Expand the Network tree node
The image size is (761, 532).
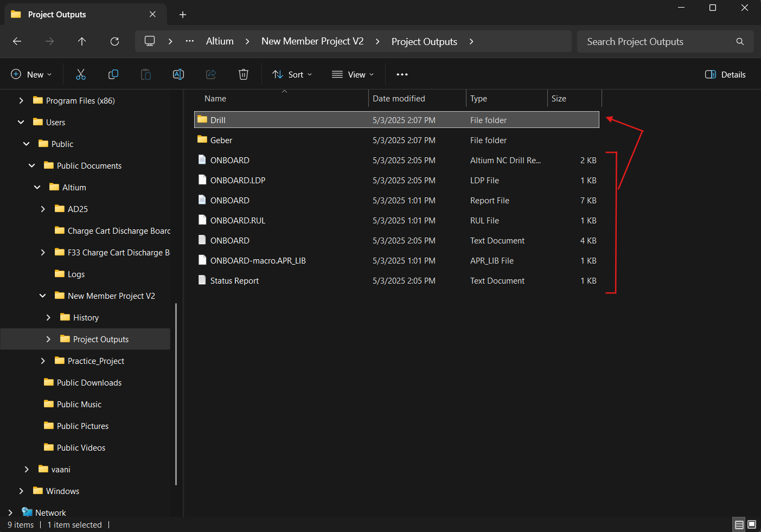point(10,512)
